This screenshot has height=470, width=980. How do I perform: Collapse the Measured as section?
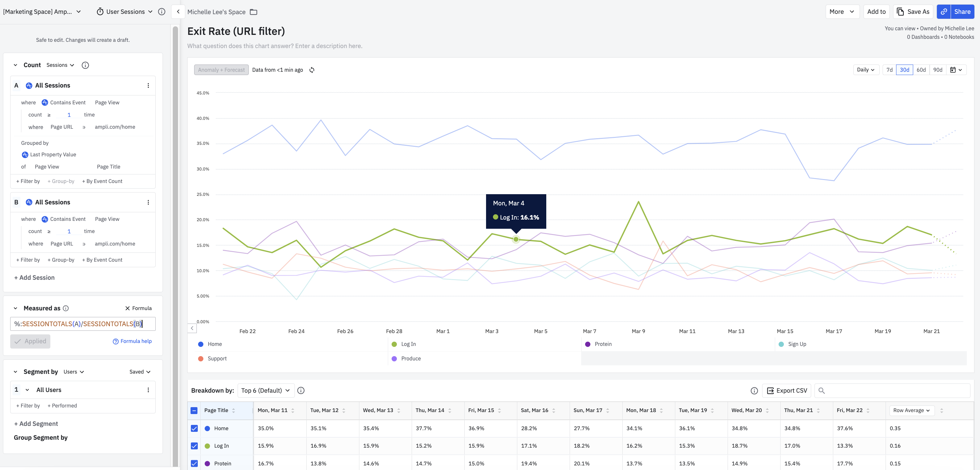tap(15, 308)
